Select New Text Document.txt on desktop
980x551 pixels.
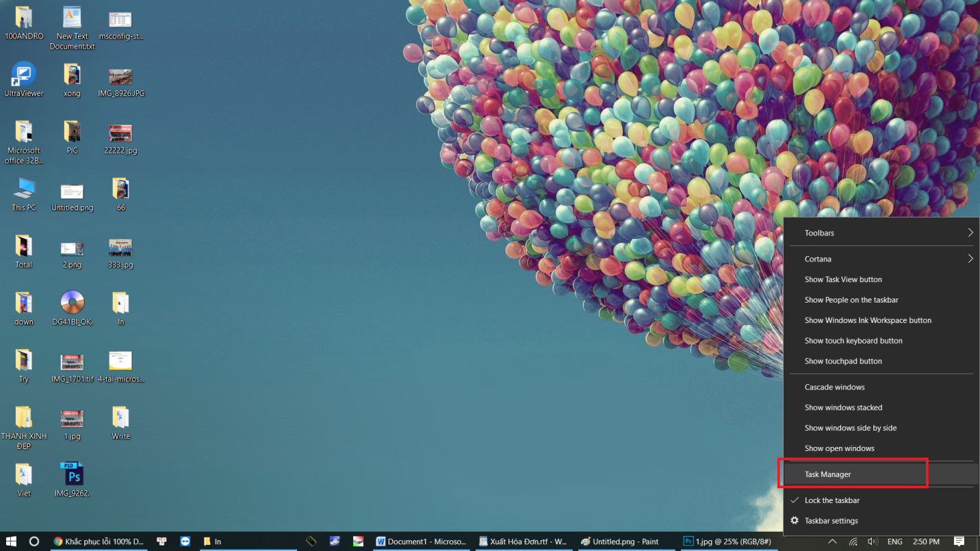pos(72,28)
